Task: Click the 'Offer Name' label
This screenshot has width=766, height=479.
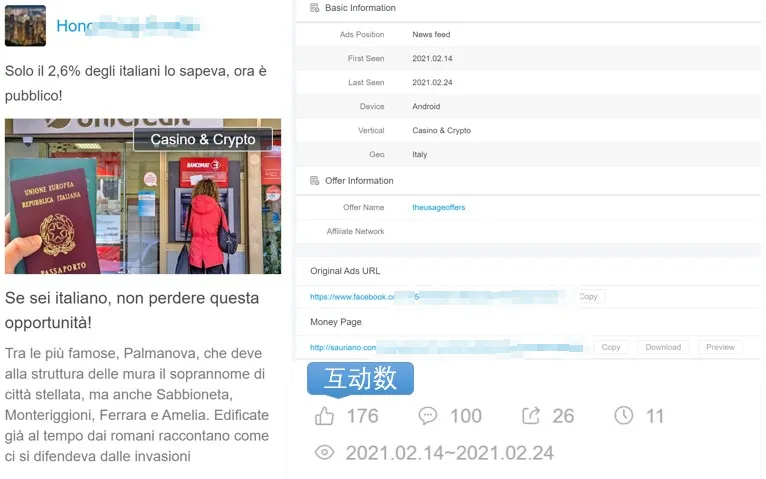Action: click(x=363, y=207)
